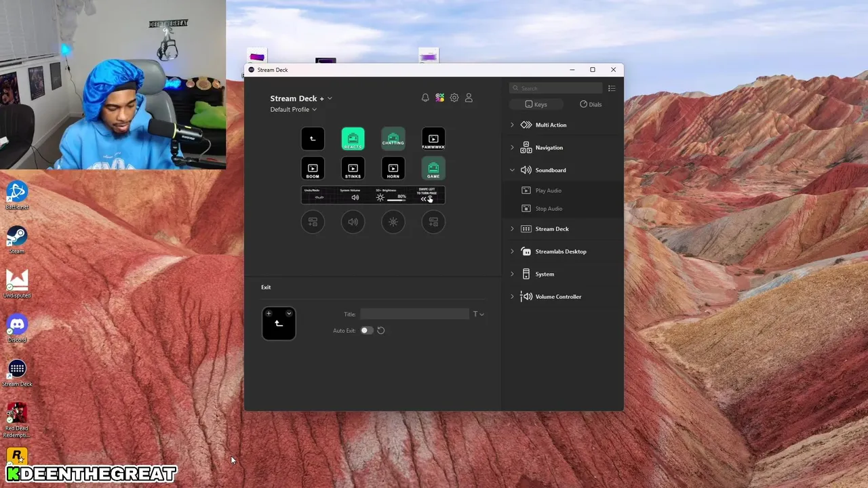Image resolution: width=868 pixels, height=488 pixels.
Task: Toggle the Auto Exit switch
Action: [367, 330]
